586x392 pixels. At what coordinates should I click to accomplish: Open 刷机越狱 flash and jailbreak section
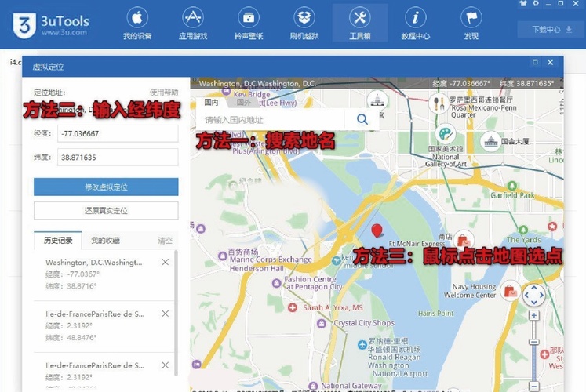point(304,24)
